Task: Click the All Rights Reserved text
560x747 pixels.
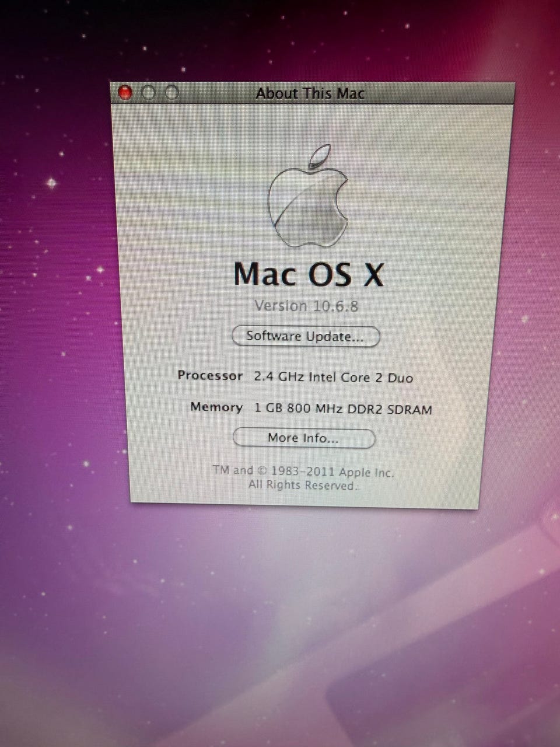Action: click(303, 485)
